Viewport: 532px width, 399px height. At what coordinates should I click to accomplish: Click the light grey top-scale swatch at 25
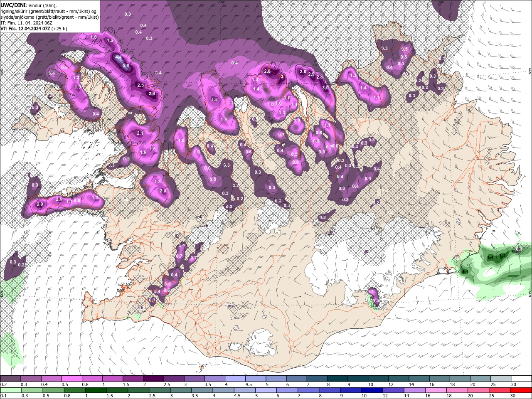(501, 379)
